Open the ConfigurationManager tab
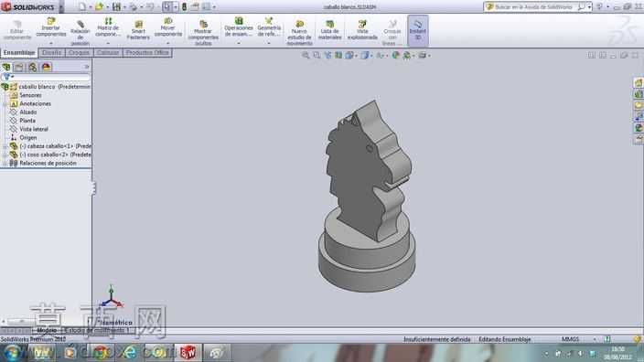This screenshot has width=644, height=362. tap(32, 67)
